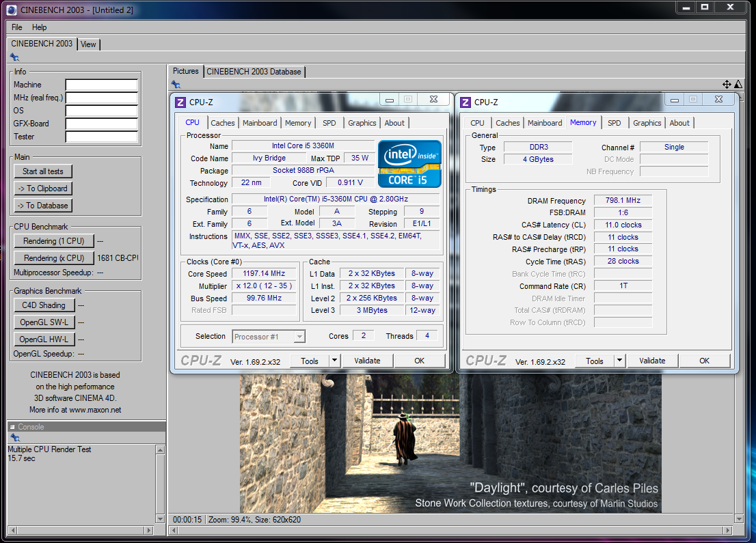Image resolution: width=756 pixels, height=543 pixels.
Task: Open About tab in right CPU-Z window
Action: click(x=679, y=123)
